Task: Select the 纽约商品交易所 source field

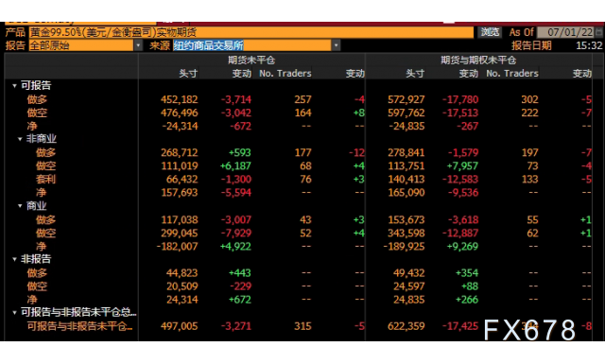Action: click(252, 45)
